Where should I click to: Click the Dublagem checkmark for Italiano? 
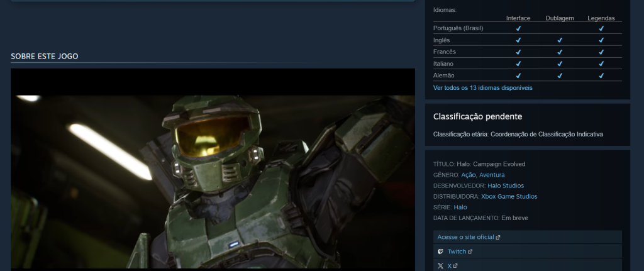[559, 64]
